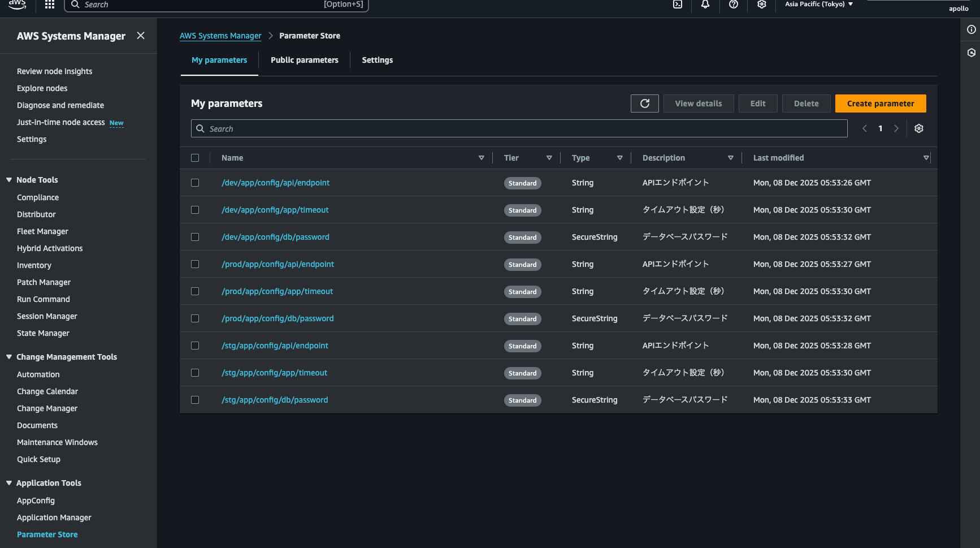This screenshot has width=980, height=548.
Task: Refresh the My parameters list
Action: 644,103
